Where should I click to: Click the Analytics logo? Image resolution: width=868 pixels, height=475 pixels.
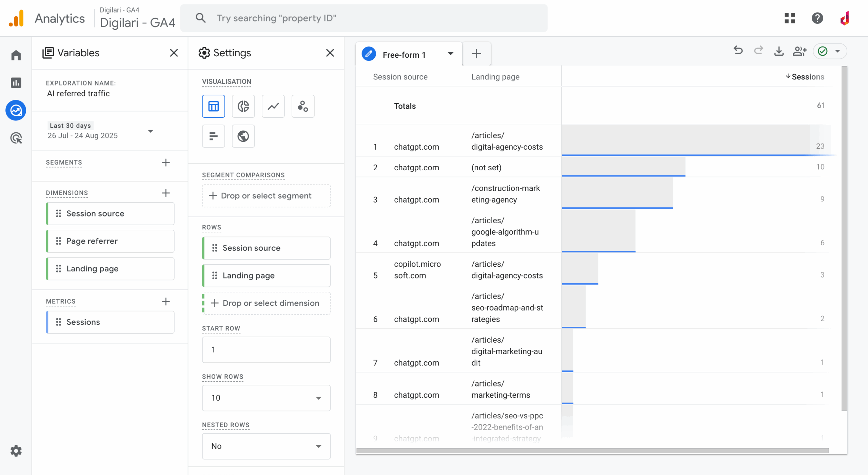tap(16, 18)
